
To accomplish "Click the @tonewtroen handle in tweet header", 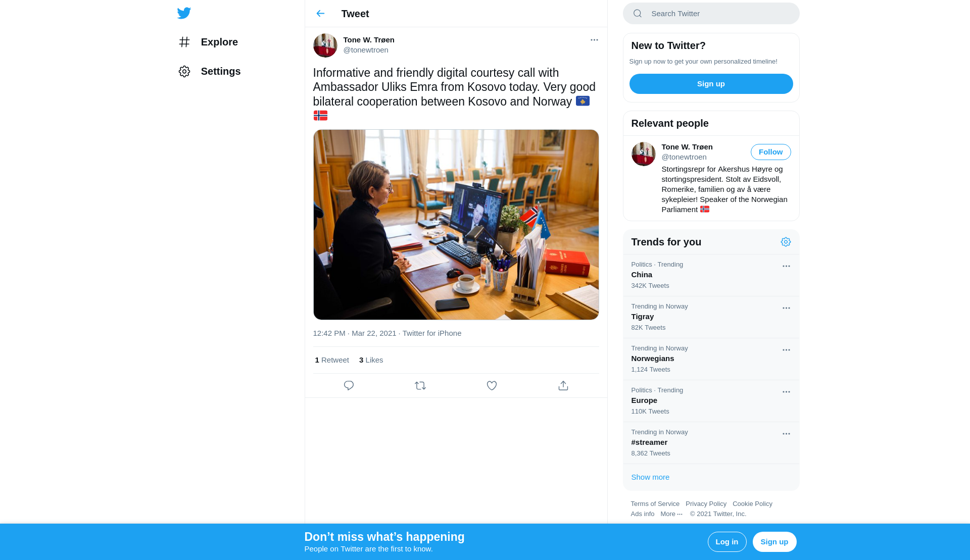I will tap(366, 50).
